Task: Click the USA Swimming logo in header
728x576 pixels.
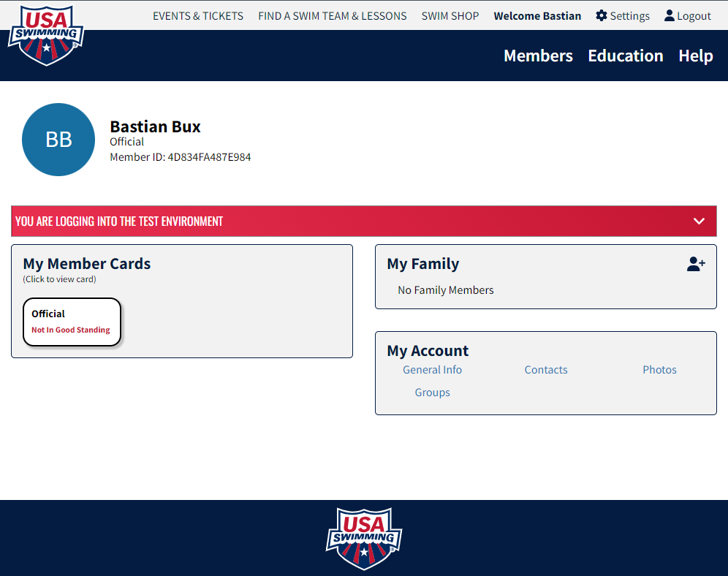Action: 46,35
